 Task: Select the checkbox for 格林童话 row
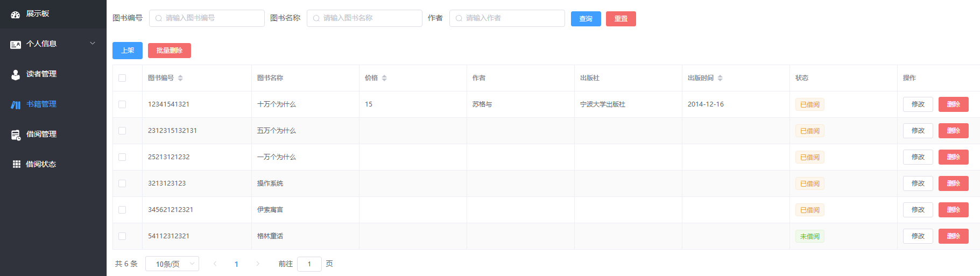(x=122, y=236)
